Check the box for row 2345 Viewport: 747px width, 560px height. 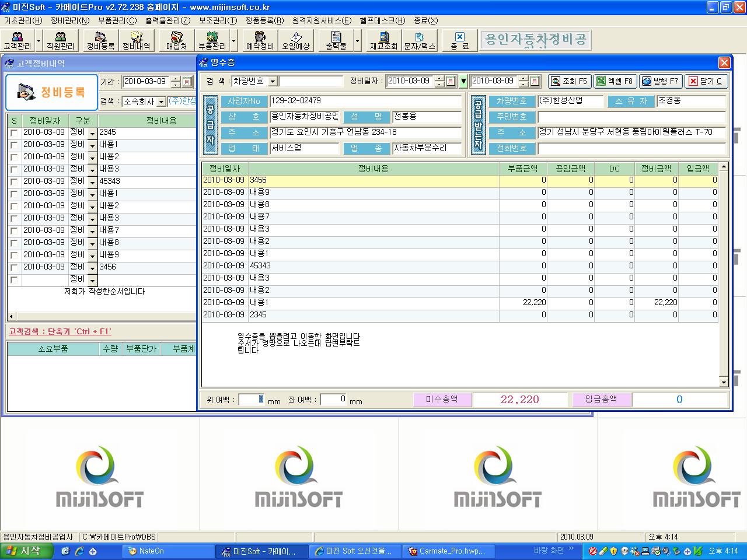(14, 132)
